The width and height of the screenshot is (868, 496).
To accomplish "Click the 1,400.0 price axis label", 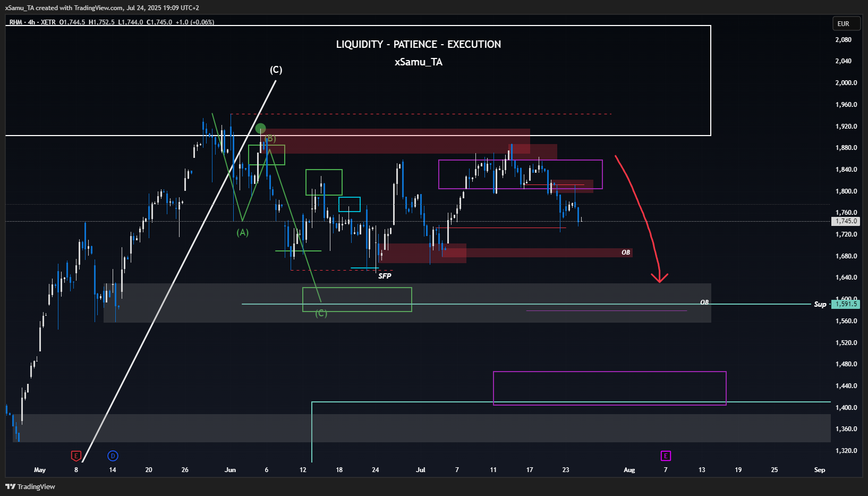I will tap(846, 408).
